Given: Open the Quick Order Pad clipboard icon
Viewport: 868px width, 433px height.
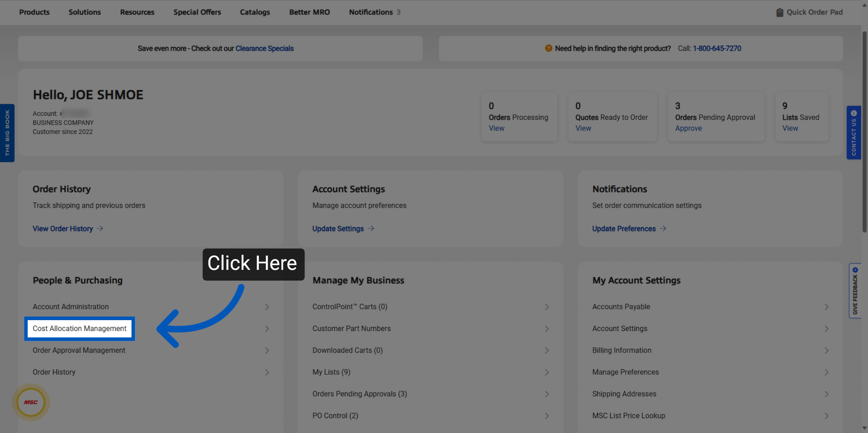Looking at the screenshot, I should pyautogui.click(x=779, y=12).
